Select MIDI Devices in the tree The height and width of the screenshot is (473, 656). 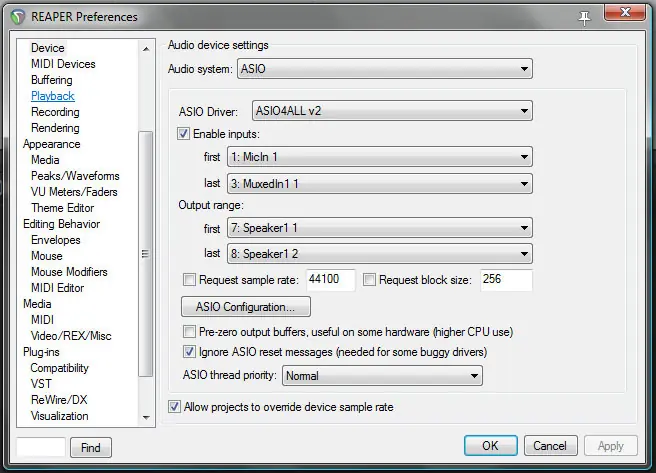coord(63,64)
